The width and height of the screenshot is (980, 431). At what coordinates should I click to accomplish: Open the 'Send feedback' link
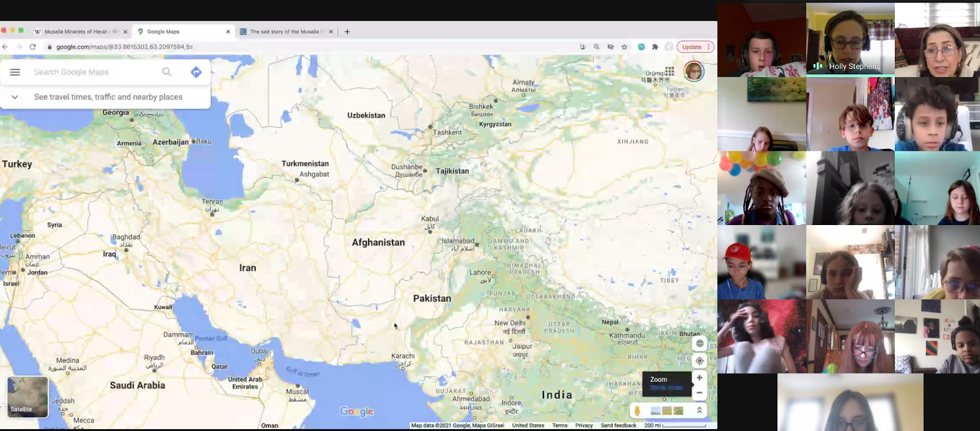618,425
